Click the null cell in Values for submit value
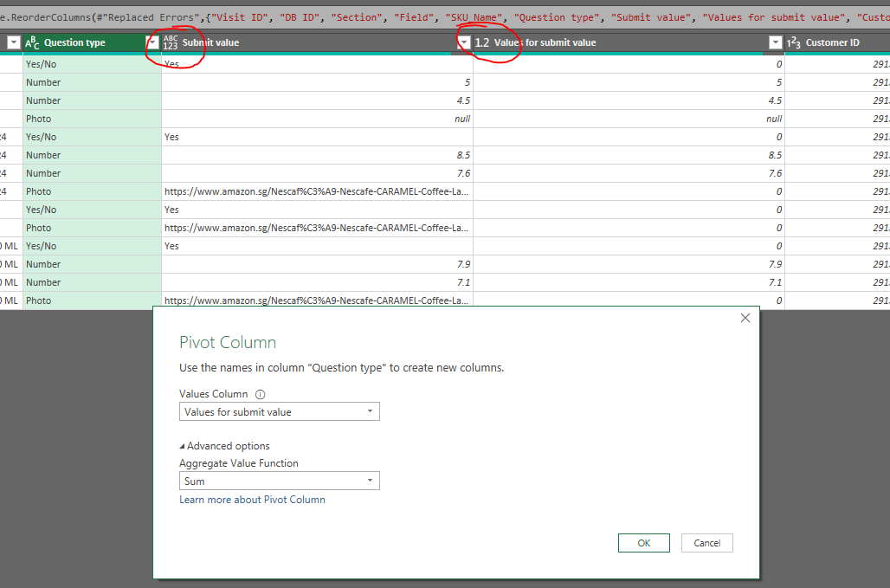 [x=629, y=119]
